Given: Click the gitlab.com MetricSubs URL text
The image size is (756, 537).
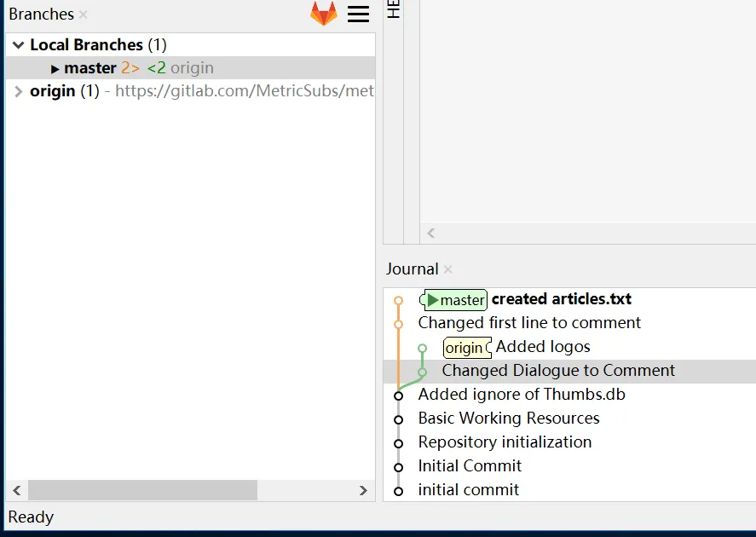Looking at the screenshot, I should pos(245,91).
